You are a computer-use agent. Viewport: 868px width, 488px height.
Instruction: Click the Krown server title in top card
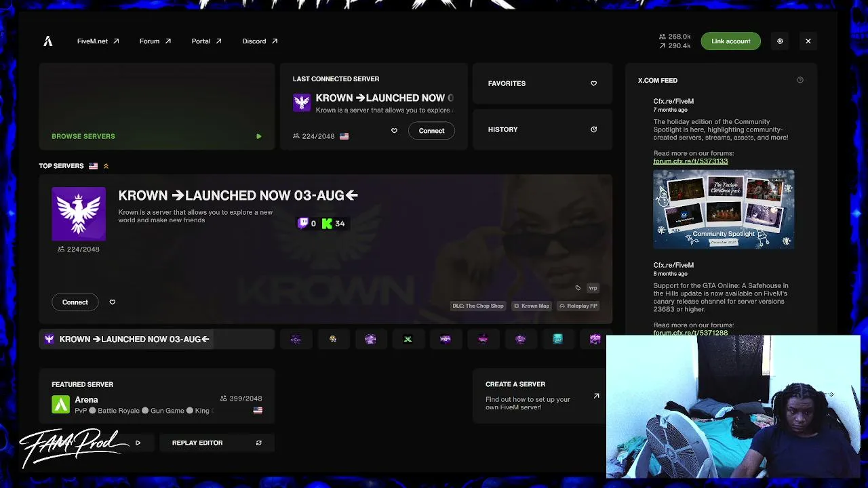[x=238, y=195]
